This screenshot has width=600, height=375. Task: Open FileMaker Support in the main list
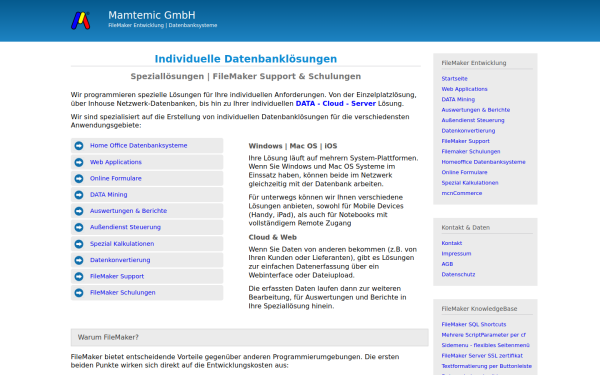pos(117,276)
